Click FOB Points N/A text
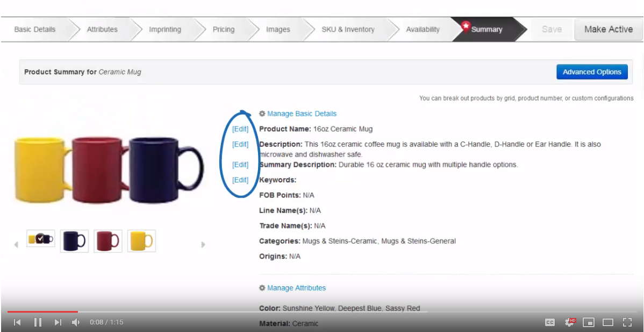644x332 pixels. tap(287, 195)
